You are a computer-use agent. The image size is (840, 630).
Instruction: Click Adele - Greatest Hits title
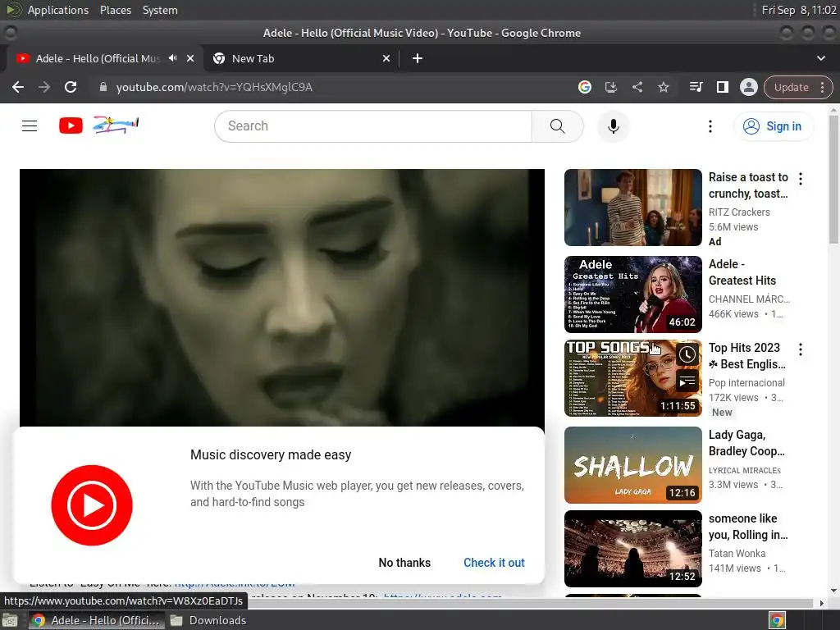click(x=742, y=272)
